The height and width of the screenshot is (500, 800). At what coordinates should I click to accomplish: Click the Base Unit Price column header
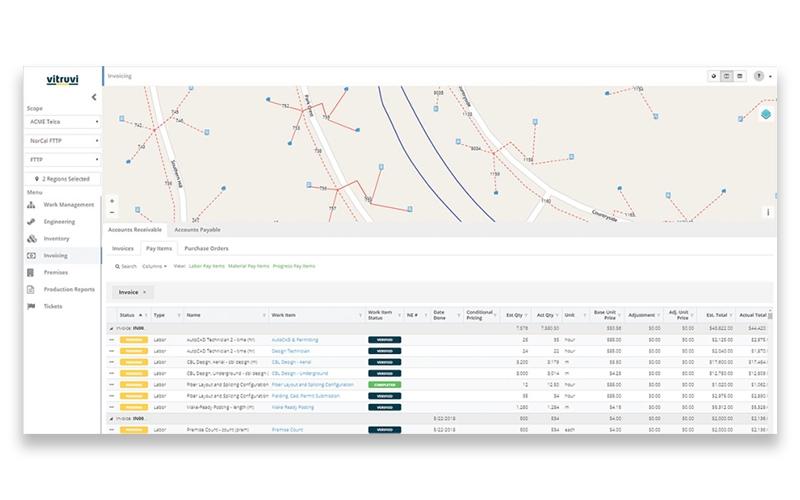[x=605, y=315]
